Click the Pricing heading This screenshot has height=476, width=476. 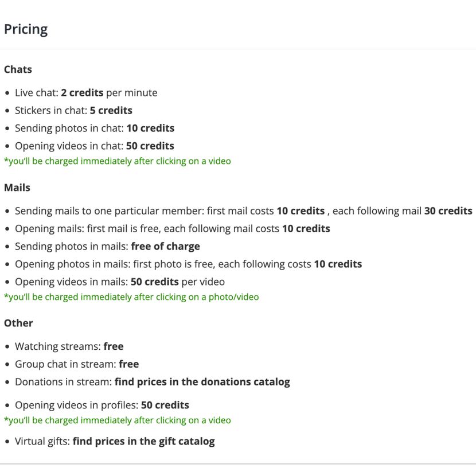coord(26,29)
